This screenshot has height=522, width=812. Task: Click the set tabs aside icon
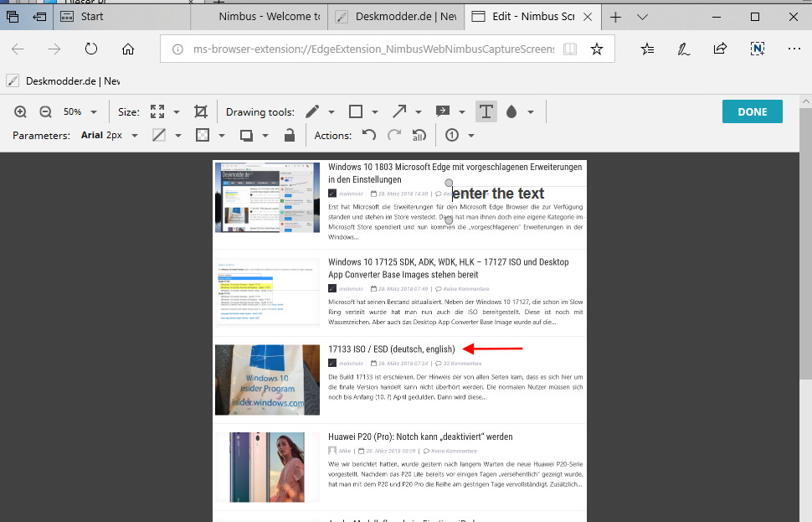click(39, 17)
